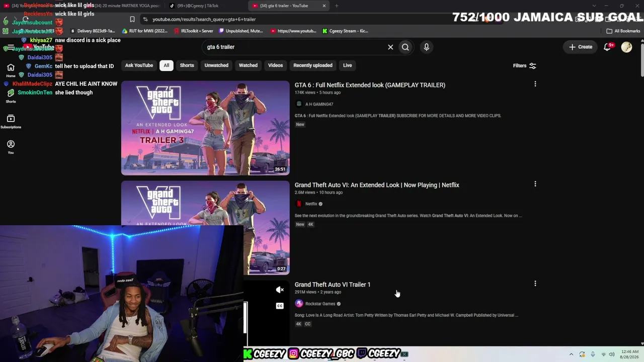
Task: Open the account avatar menu
Action: pos(626,47)
